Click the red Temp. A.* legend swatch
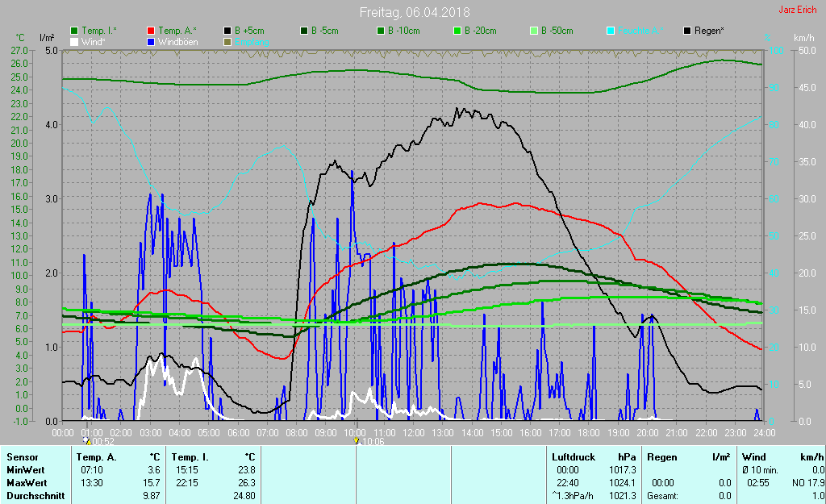This screenshot has width=826, height=504. (151, 31)
